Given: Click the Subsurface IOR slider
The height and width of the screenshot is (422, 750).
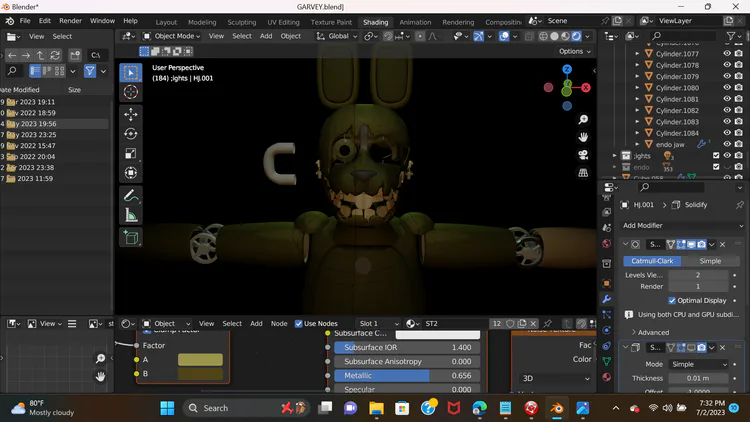Looking at the screenshot, I should pos(407,347).
